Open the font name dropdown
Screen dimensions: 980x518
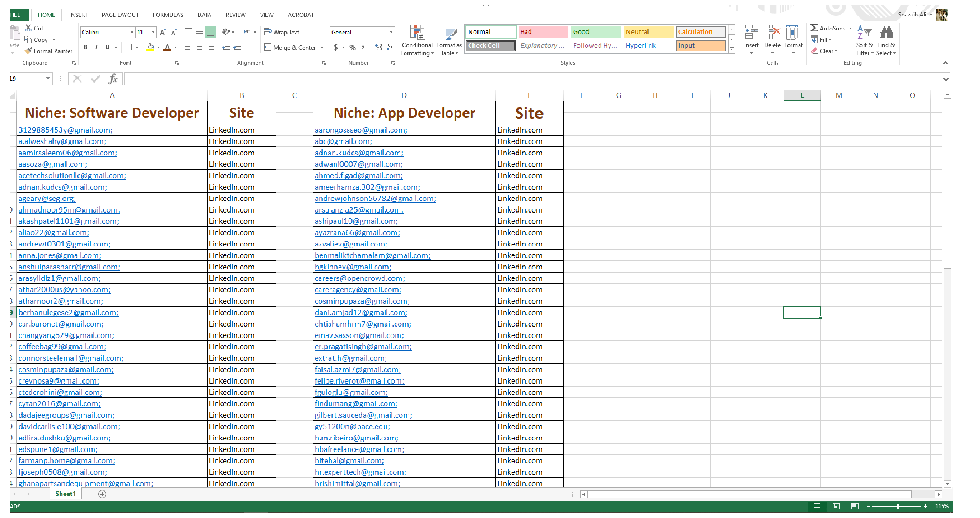pos(131,32)
